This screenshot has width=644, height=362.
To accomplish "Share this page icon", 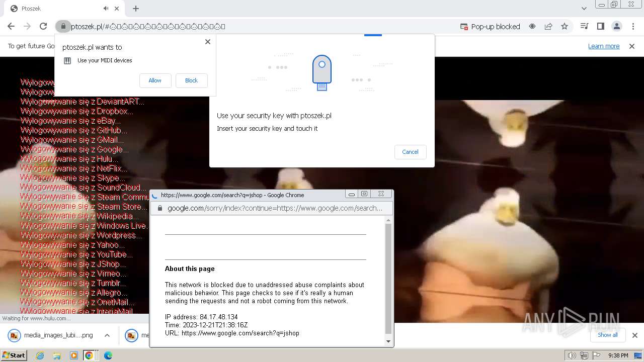I will click(x=548, y=27).
